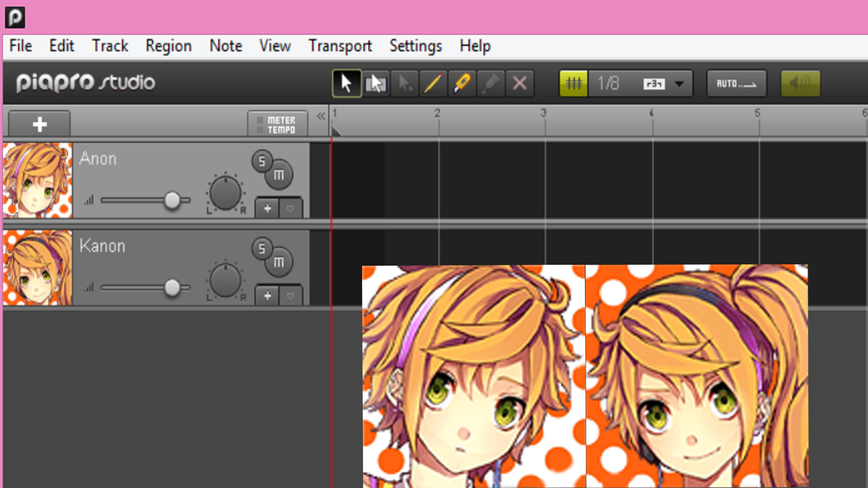Click the METER TEMPO button
The width and height of the screenshot is (868, 488).
point(277,123)
